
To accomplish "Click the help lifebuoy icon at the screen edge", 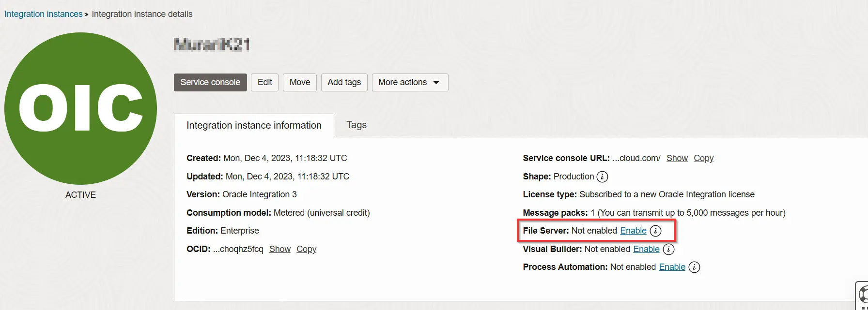I will (x=863, y=294).
